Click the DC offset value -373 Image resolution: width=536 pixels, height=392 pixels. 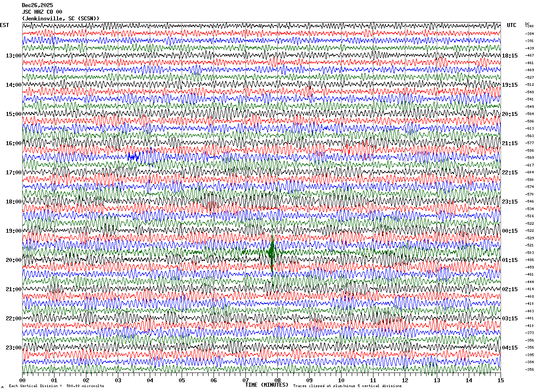(529, 333)
